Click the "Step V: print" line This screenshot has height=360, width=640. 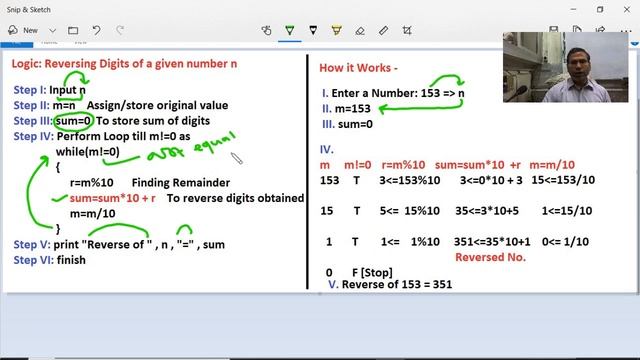(x=119, y=244)
